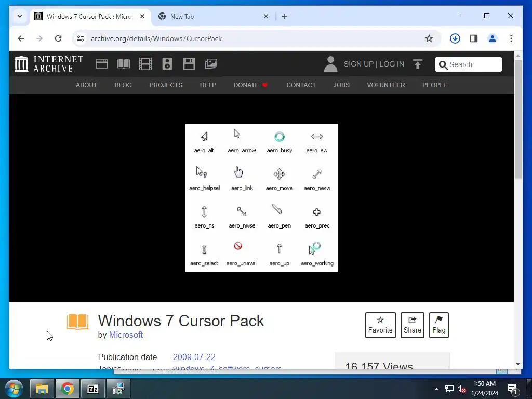Click the user avatar icon

point(330,64)
